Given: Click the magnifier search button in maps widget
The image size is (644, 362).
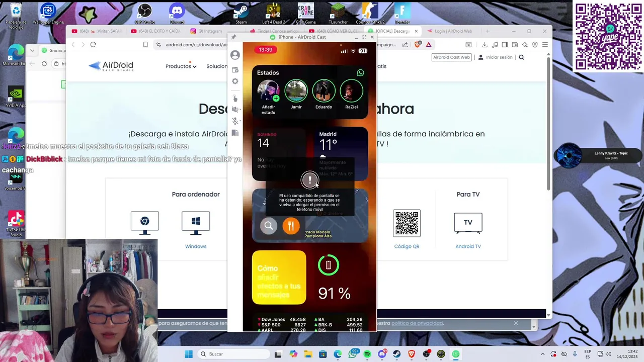Looking at the screenshot, I should [269, 226].
